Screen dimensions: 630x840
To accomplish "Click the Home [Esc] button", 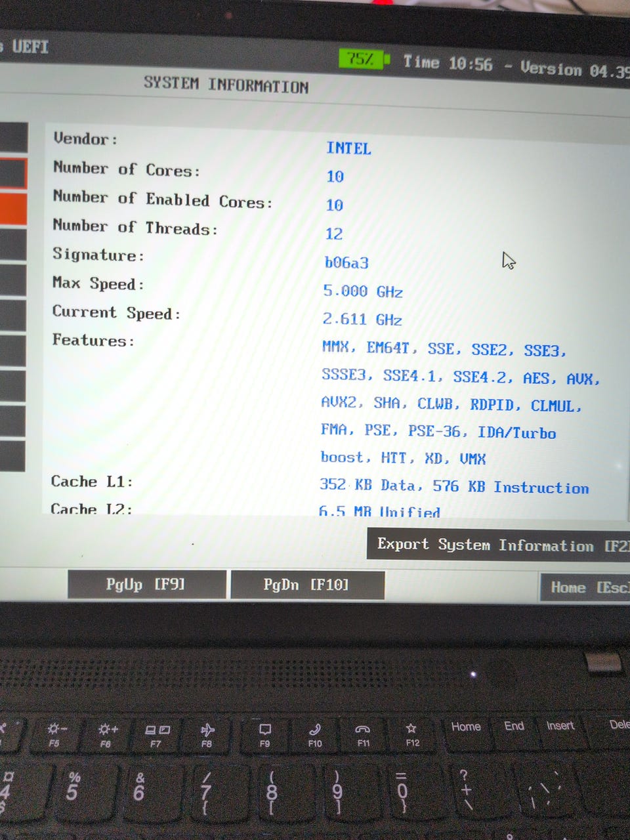I will 585,587.
